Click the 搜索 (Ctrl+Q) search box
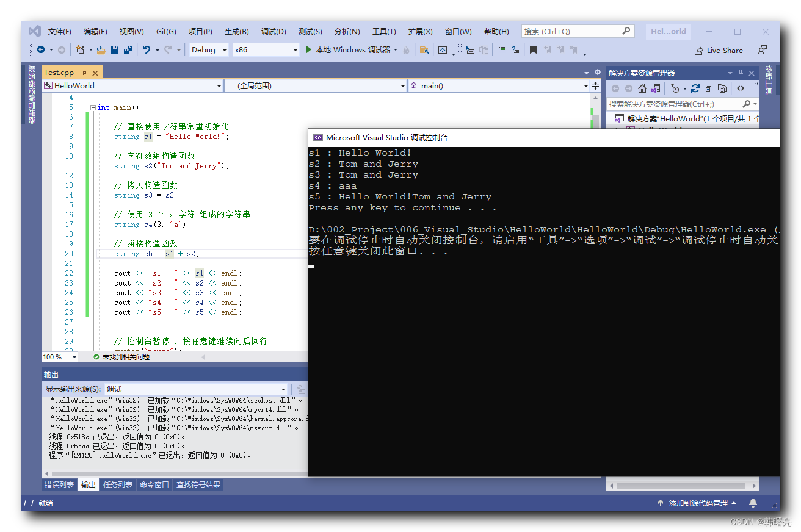801x532 pixels. click(578, 31)
